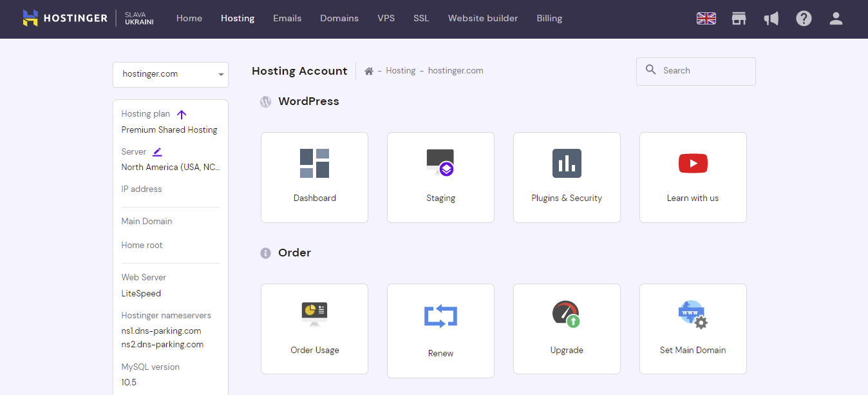Open Plugins & Security
Viewport: 868px width, 395px height.
(x=567, y=164)
